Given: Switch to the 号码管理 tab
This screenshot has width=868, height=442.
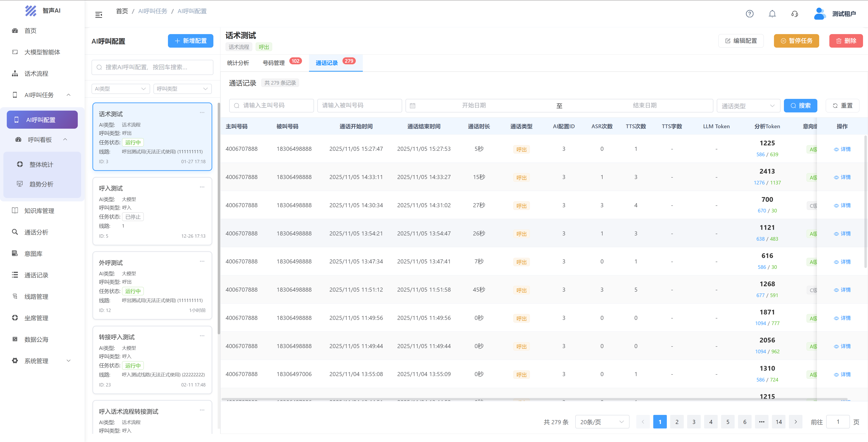Looking at the screenshot, I should (x=274, y=63).
